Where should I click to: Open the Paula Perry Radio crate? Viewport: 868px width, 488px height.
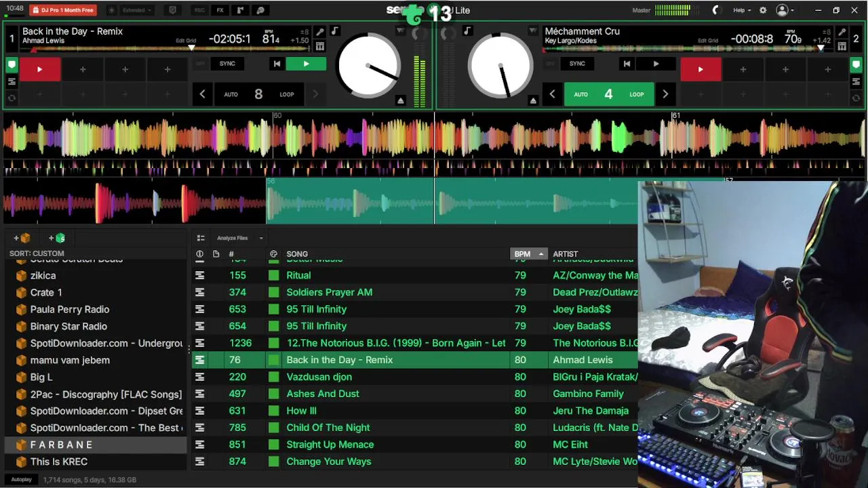pyautogui.click(x=69, y=309)
